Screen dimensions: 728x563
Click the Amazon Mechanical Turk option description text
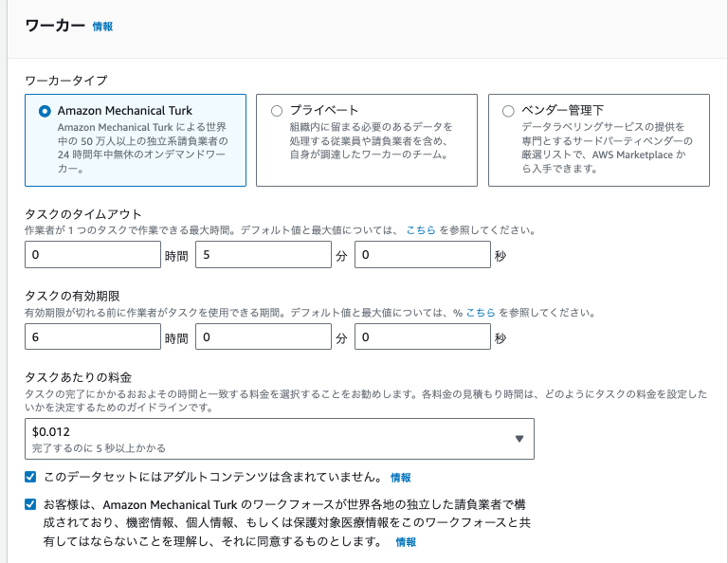tap(143, 148)
